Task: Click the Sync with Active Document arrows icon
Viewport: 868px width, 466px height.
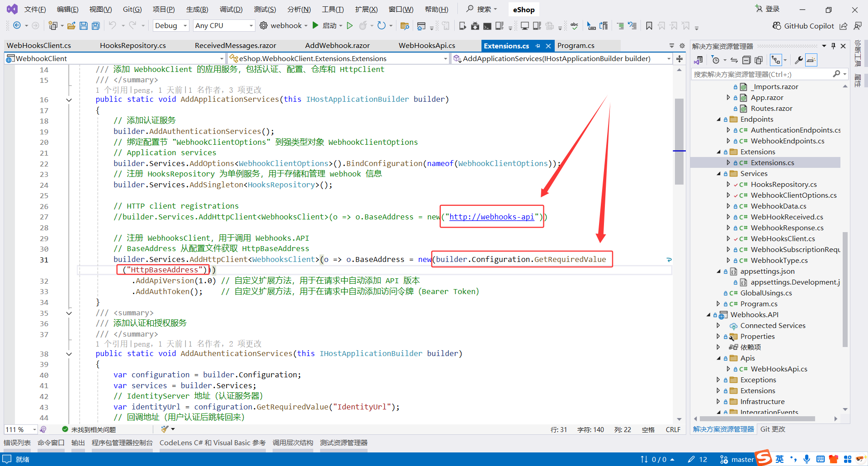Action: [x=734, y=60]
